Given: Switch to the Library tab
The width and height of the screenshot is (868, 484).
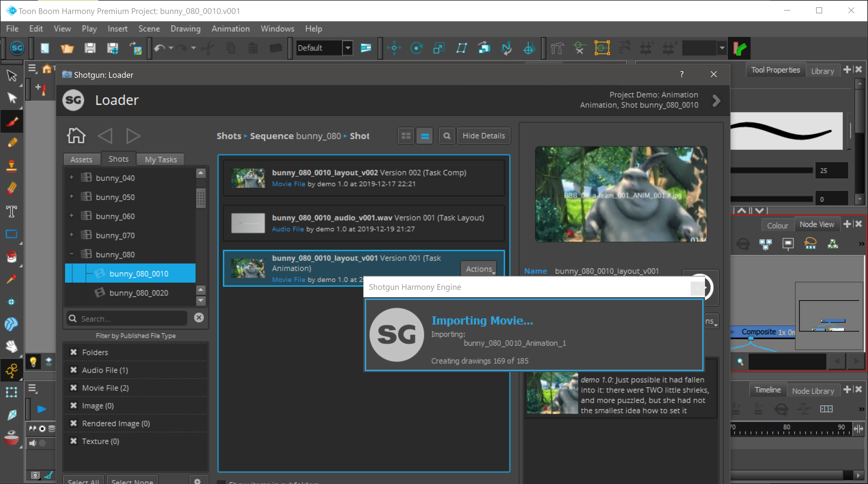Looking at the screenshot, I should coord(822,71).
